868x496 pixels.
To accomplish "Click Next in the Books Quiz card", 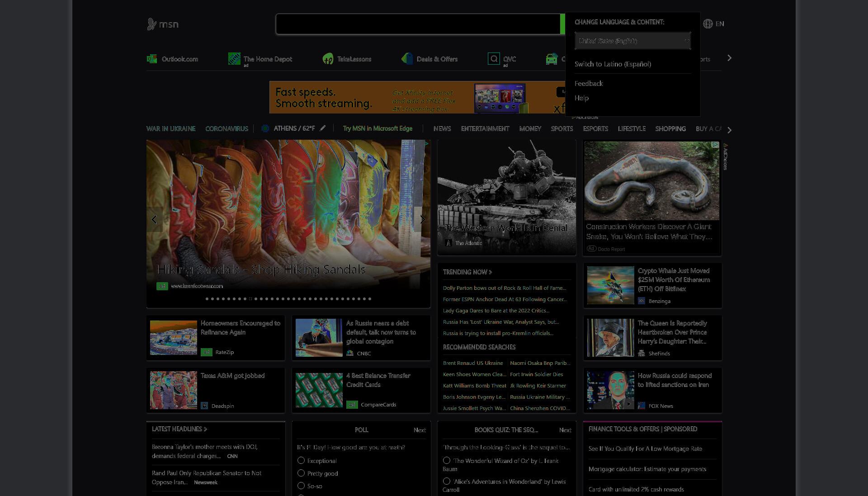I will 565,430.
